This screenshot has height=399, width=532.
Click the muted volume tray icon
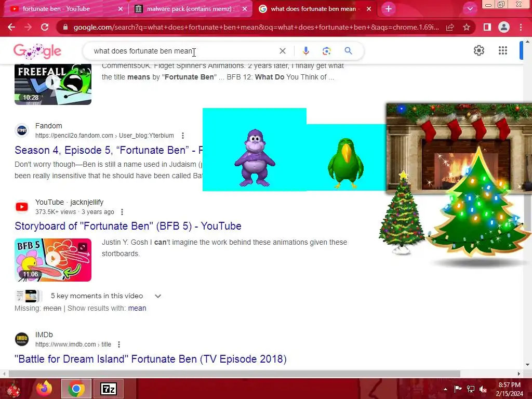[483, 389]
